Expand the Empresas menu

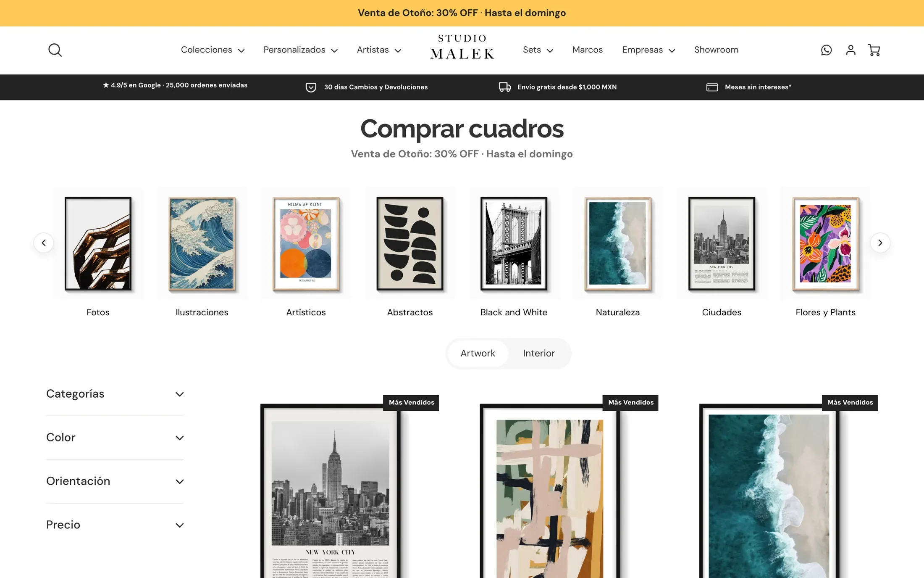coord(648,50)
